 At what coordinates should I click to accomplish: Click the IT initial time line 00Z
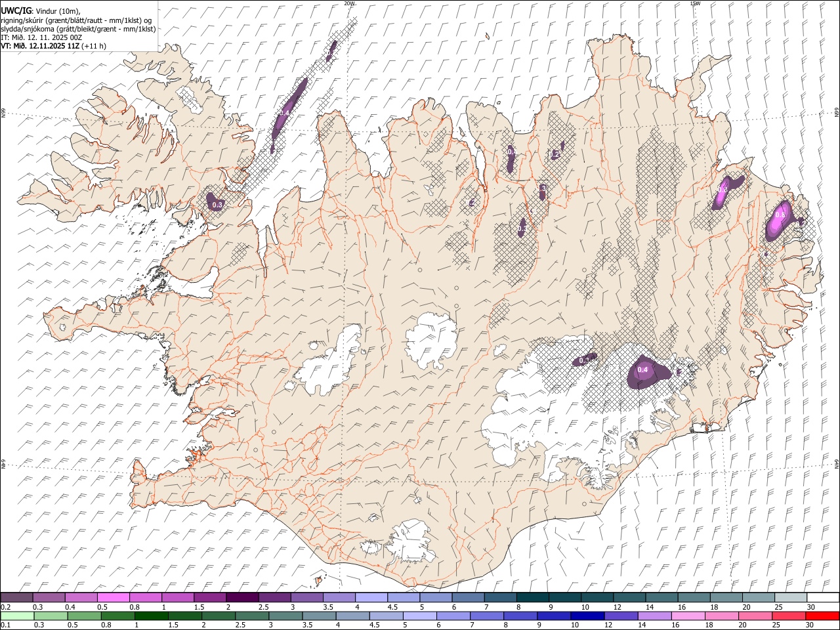[41, 37]
